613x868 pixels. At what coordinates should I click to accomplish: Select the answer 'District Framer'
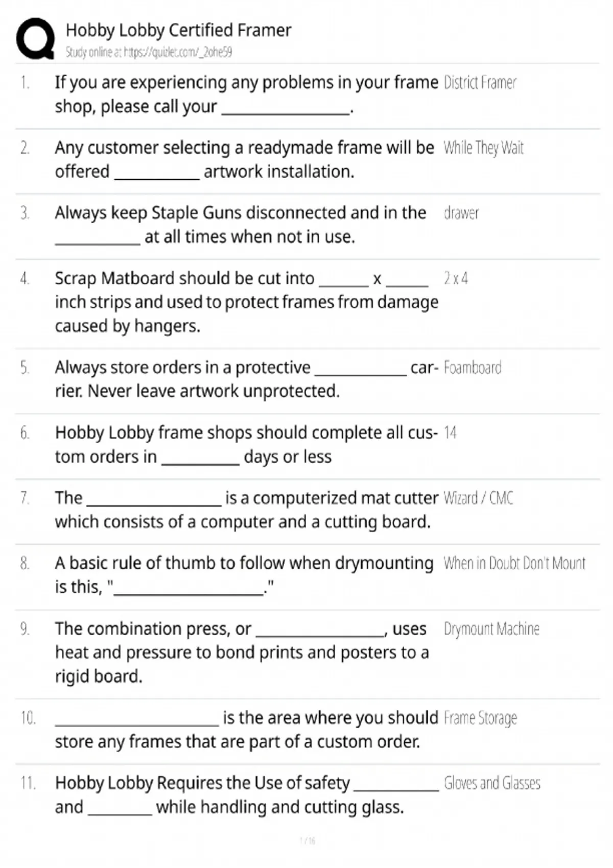click(x=480, y=83)
